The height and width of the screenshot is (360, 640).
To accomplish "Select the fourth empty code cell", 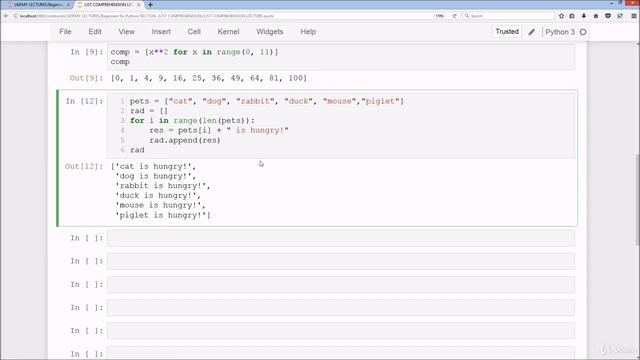I will [x=341, y=308].
